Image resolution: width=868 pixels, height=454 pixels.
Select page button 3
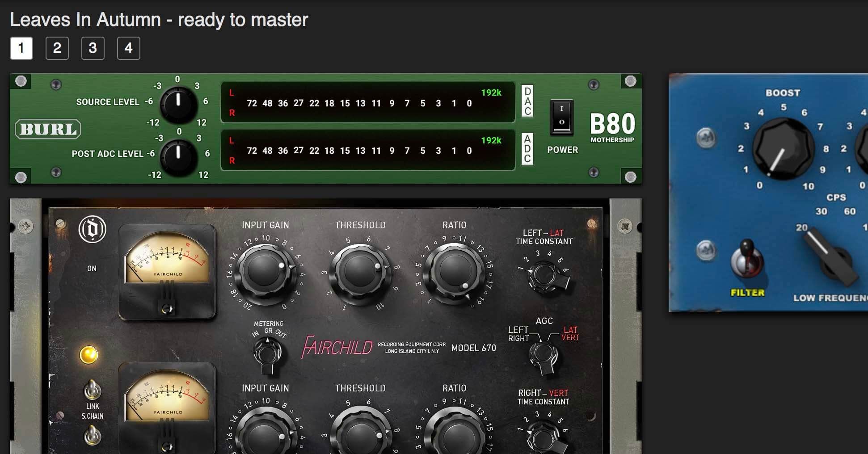(93, 48)
